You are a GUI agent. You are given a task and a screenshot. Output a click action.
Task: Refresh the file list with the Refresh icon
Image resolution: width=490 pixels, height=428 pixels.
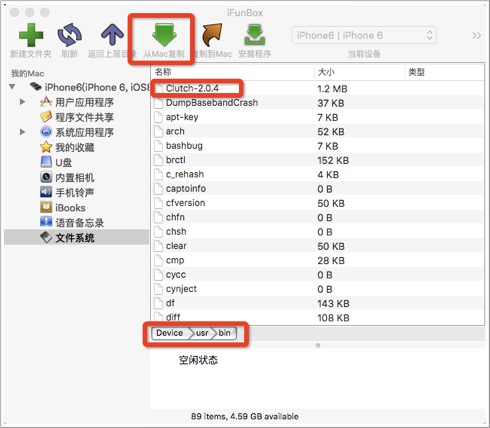(x=69, y=35)
